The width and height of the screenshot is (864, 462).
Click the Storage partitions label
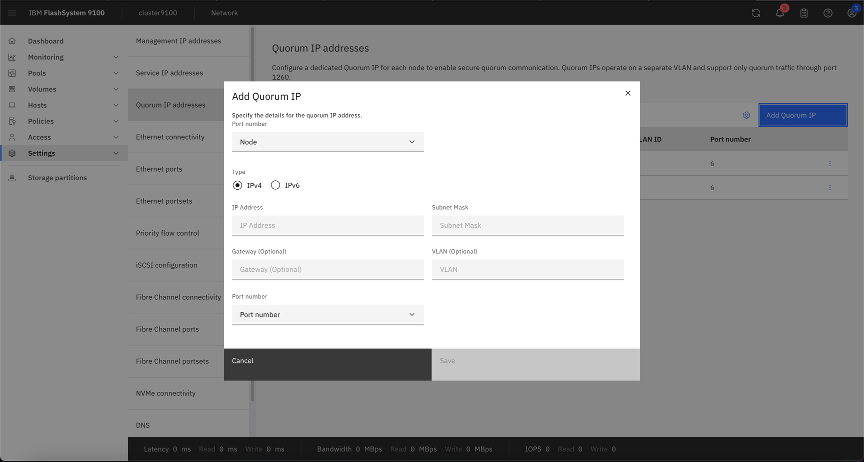pyautogui.click(x=57, y=178)
